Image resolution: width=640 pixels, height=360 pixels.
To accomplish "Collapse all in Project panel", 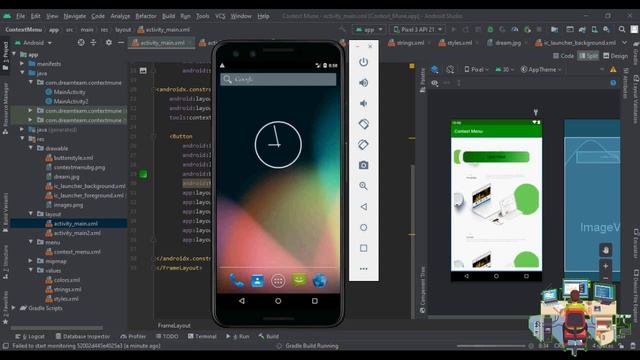I will click(93, 42).
